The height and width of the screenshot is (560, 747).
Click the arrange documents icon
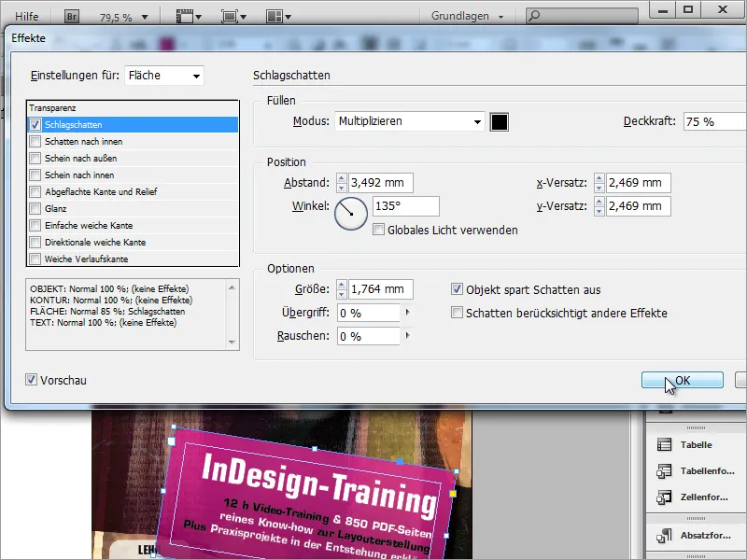point(278,17)
